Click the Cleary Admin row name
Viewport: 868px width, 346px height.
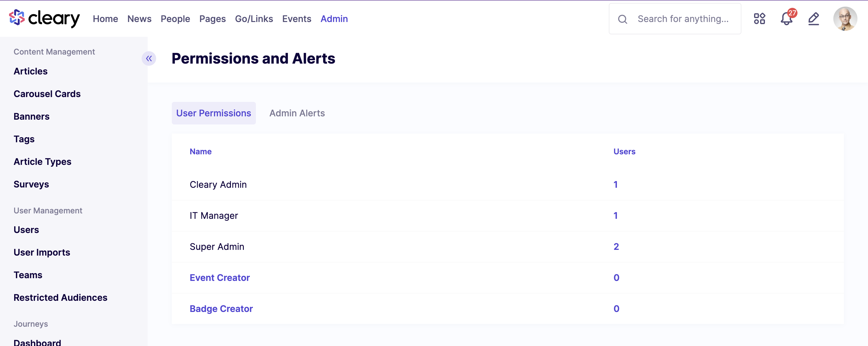click(218, 185)
